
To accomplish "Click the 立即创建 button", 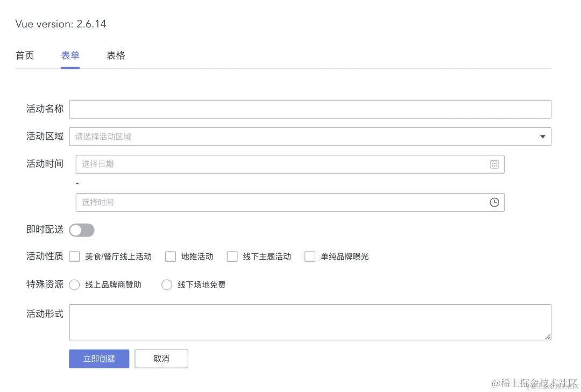I will pyautogui.click(x=99, y=359).
